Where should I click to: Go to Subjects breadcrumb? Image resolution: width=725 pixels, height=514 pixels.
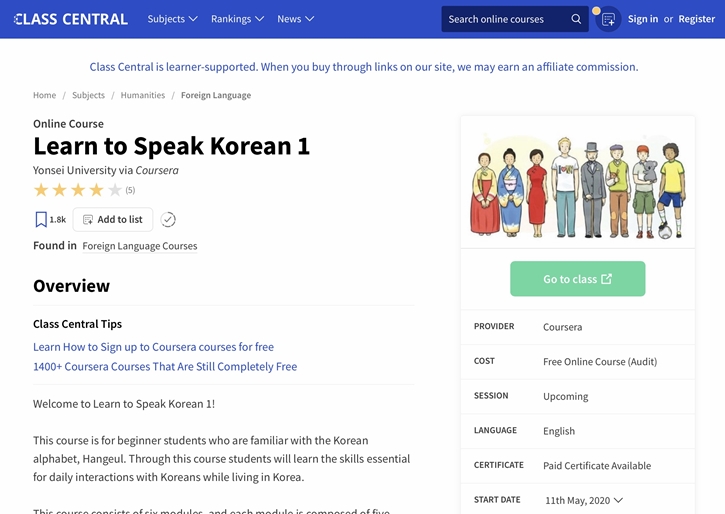coord(88,95)
